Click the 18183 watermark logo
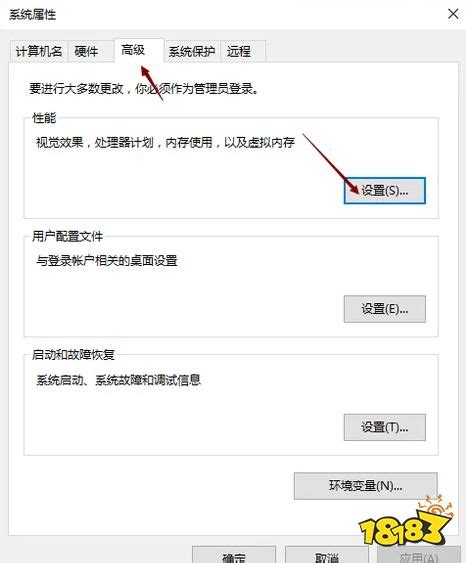 coord(406,520)
